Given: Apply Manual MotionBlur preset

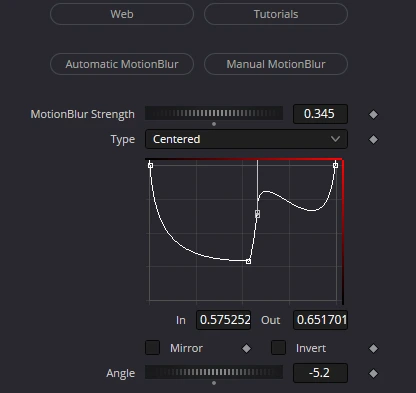Looking at the screenshot, I should 276,64.
